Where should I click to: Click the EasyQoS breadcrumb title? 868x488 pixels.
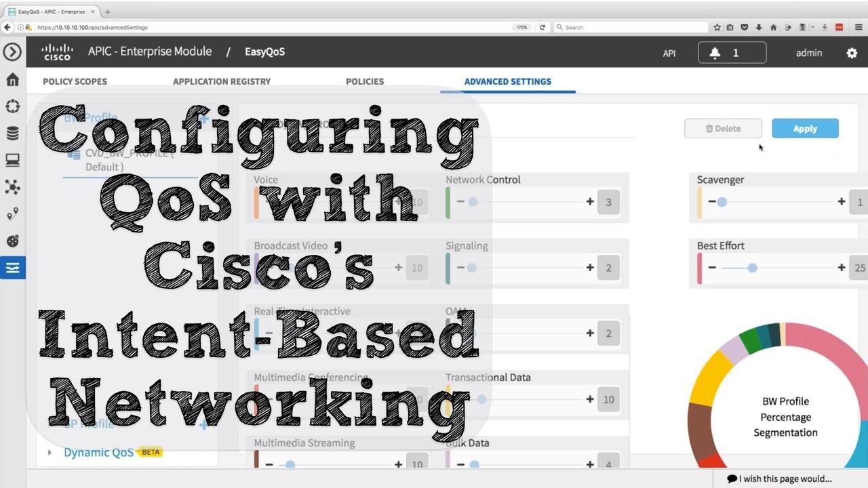click(x=264, y=52)
